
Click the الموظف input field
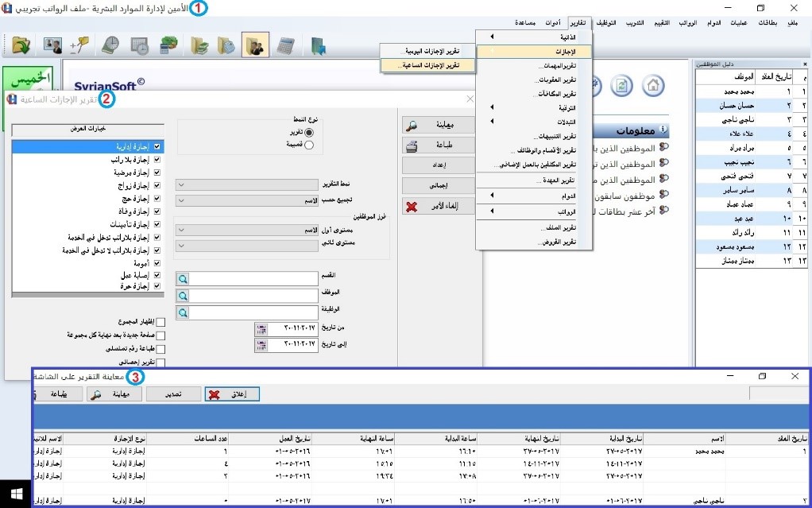click(x=254, y=295)
